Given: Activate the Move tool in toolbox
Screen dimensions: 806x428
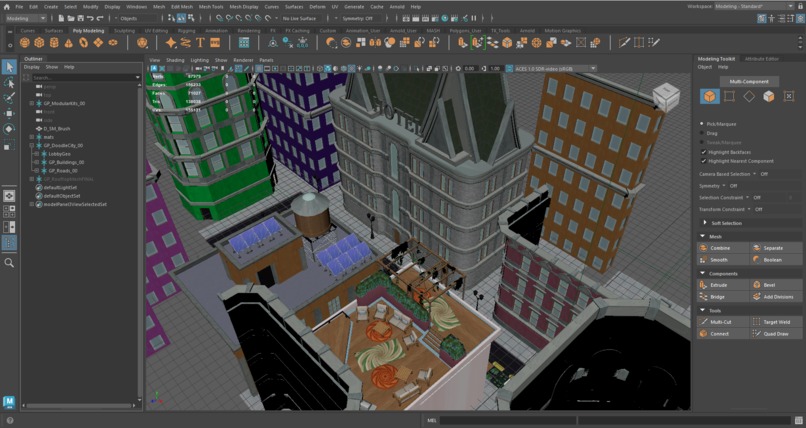Looking at the screenshot, I should pos(9,113).
